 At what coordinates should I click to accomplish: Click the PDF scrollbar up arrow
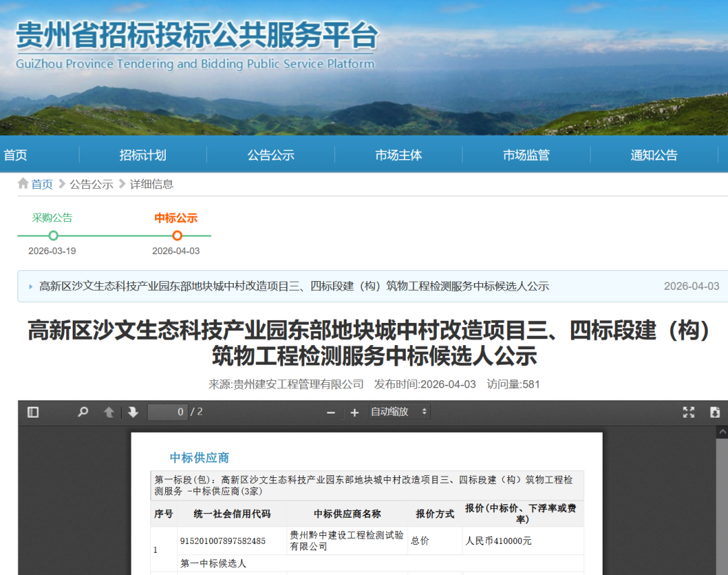coord(722,431)
